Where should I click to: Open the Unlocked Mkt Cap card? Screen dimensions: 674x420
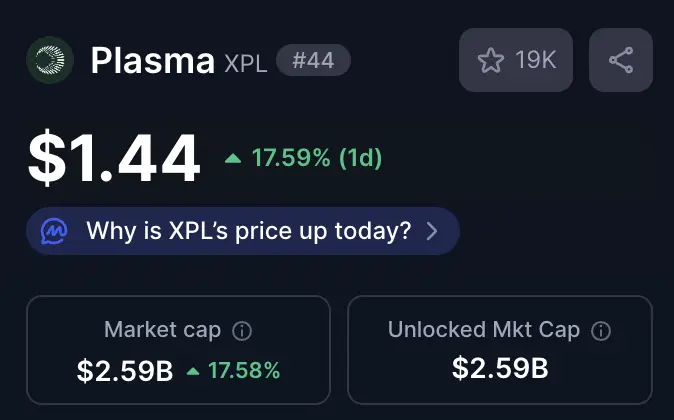pos(500,350)
